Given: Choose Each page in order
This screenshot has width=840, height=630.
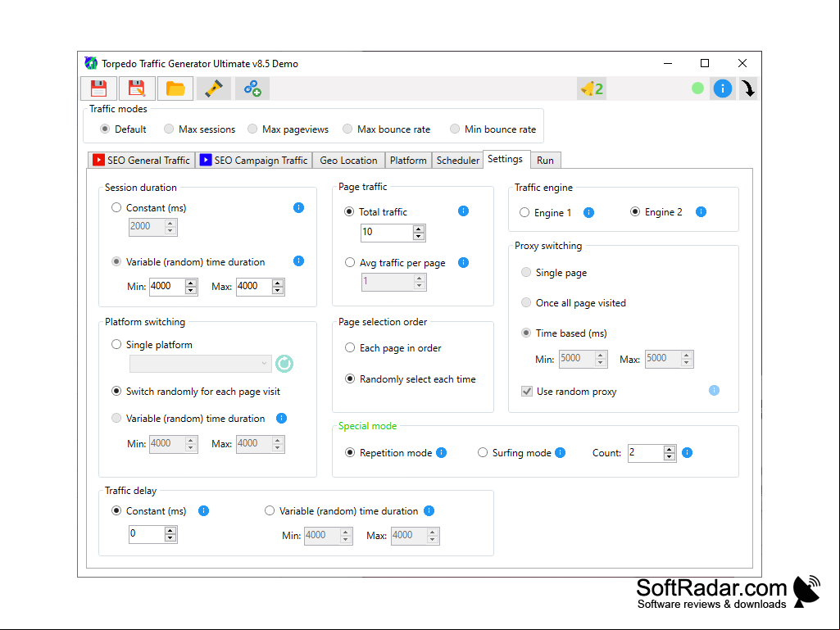Looking at the screenshot, I should pos(393,348).
